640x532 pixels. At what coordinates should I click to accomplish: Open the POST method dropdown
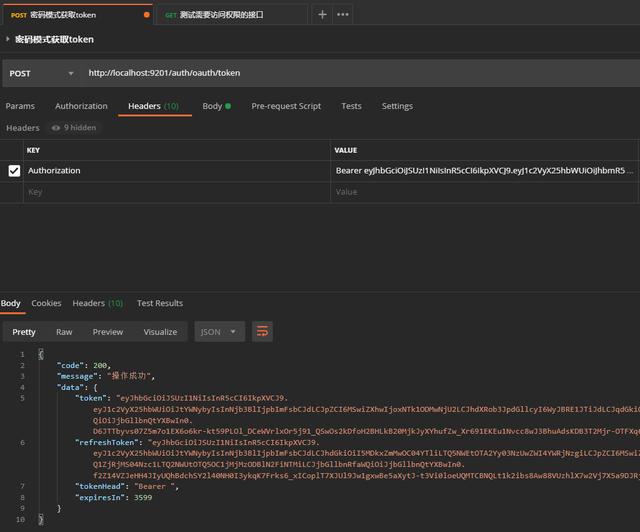[40, 73]
